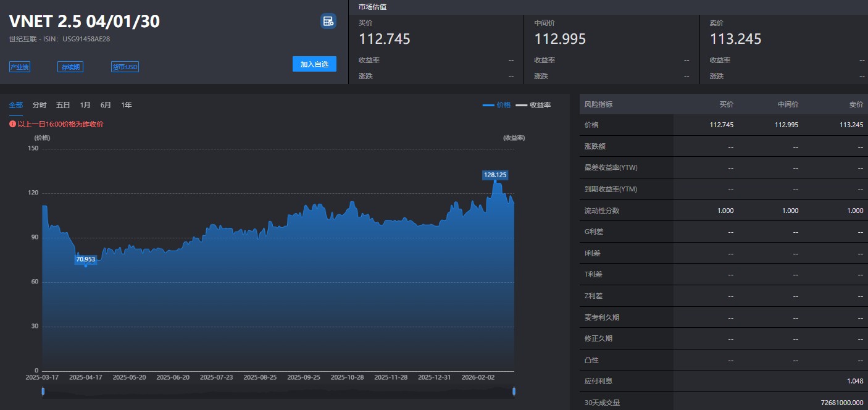Click the 产业债 tag
The width and height of the screenshot is (868, 410).
tap(20, 67)
